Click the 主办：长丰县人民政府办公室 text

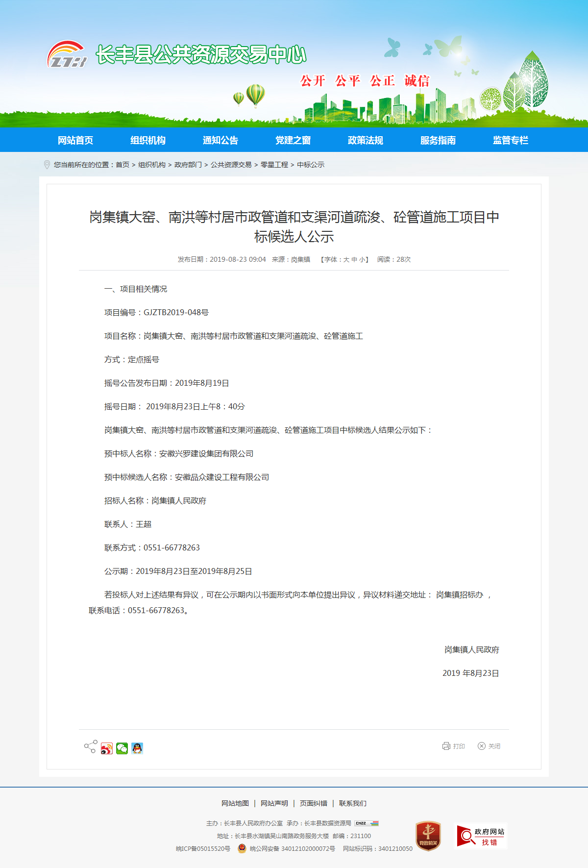point(245,823)
